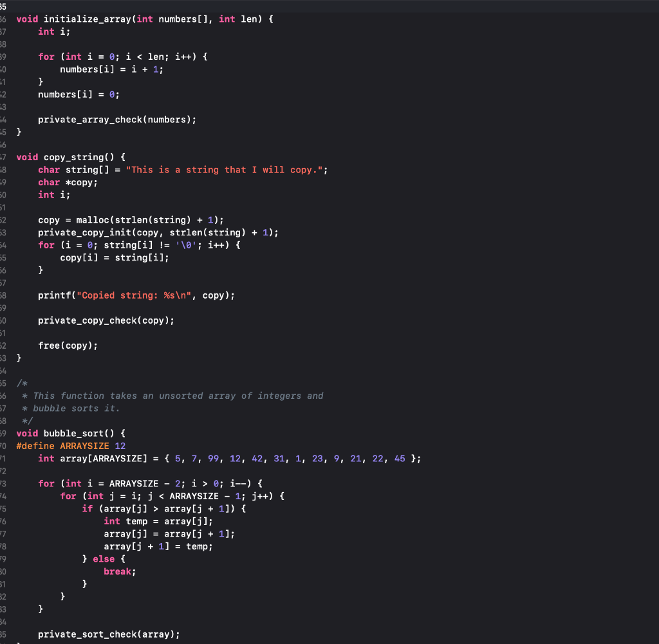Click line number 48 in the gutter

(3, 169)
